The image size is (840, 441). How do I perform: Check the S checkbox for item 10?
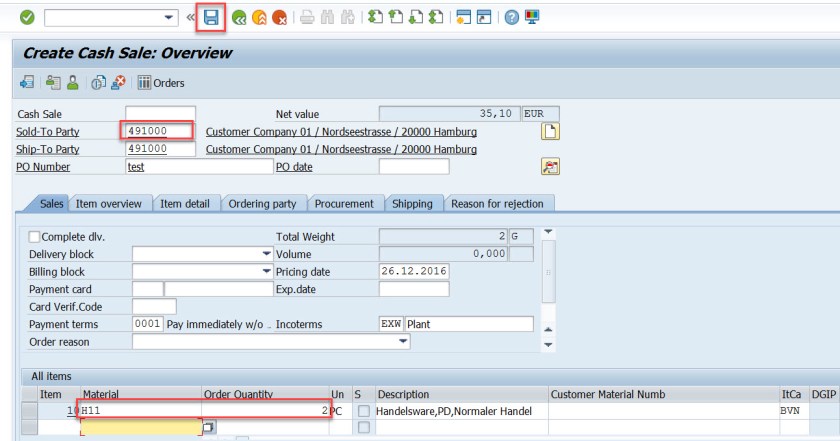tap(363, 411)
